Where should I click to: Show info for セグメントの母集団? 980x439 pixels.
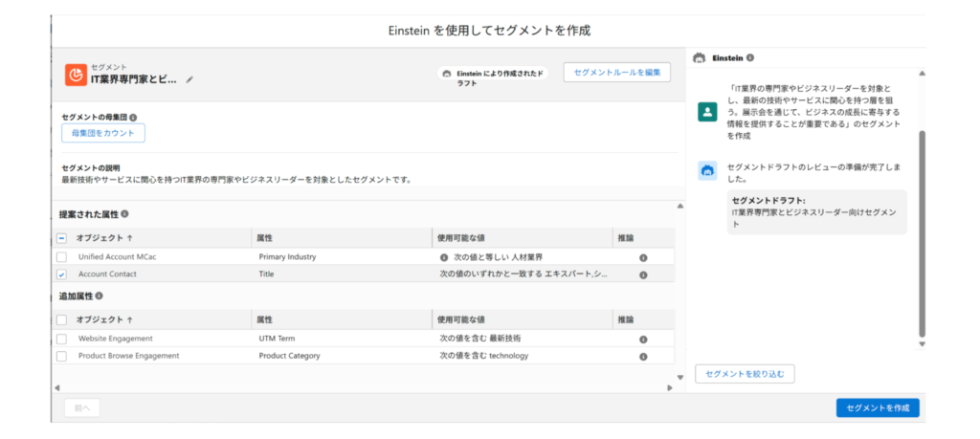pyautogui.click(x=133, y=117)
